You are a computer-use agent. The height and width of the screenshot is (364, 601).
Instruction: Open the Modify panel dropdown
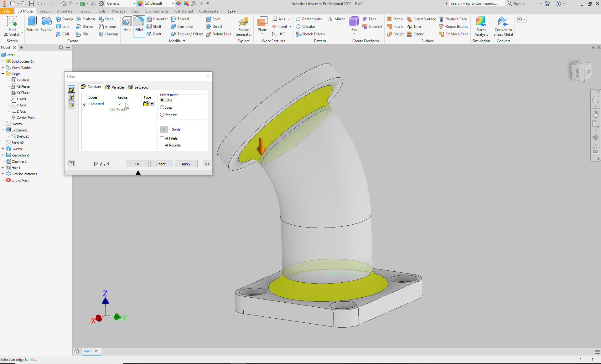click(177, 41)
